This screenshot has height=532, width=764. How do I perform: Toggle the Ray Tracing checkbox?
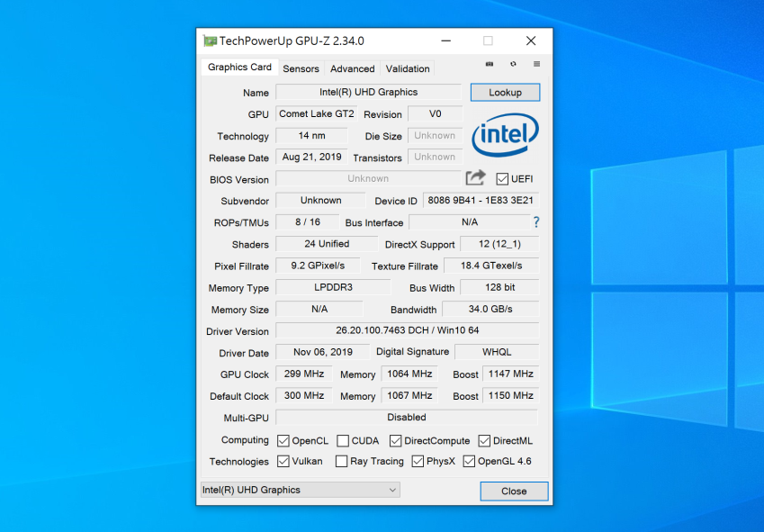(342, 461)
